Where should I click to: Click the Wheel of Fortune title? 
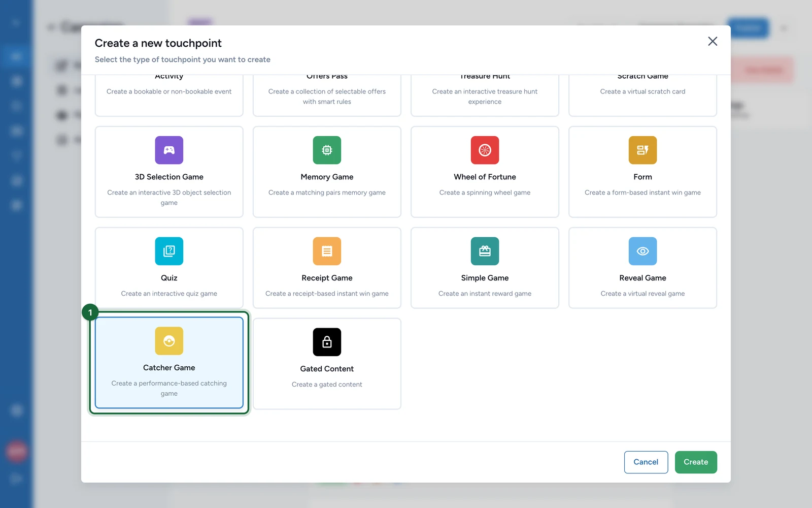pyautogui.click(x=485, y=177)
